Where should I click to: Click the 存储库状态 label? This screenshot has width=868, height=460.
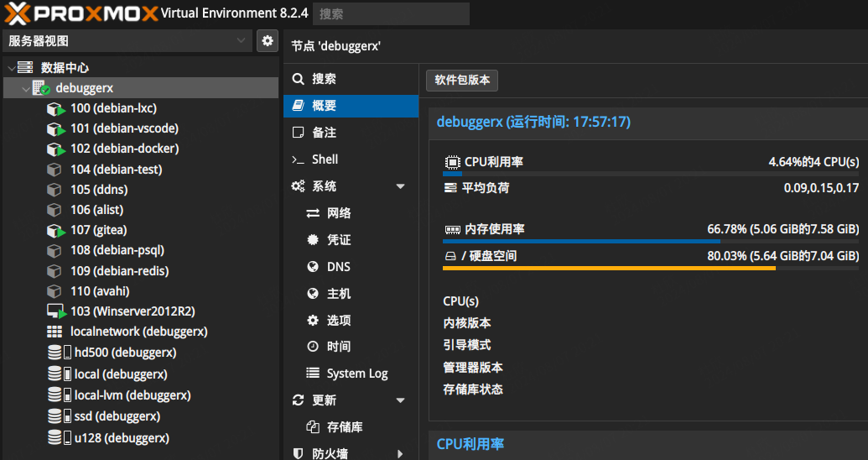click(473, 389)
